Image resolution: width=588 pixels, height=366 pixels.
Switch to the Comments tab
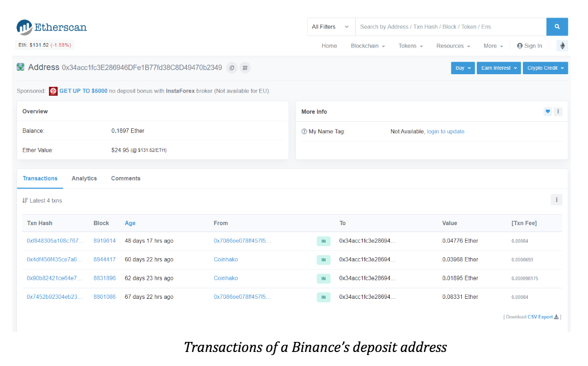126,178
